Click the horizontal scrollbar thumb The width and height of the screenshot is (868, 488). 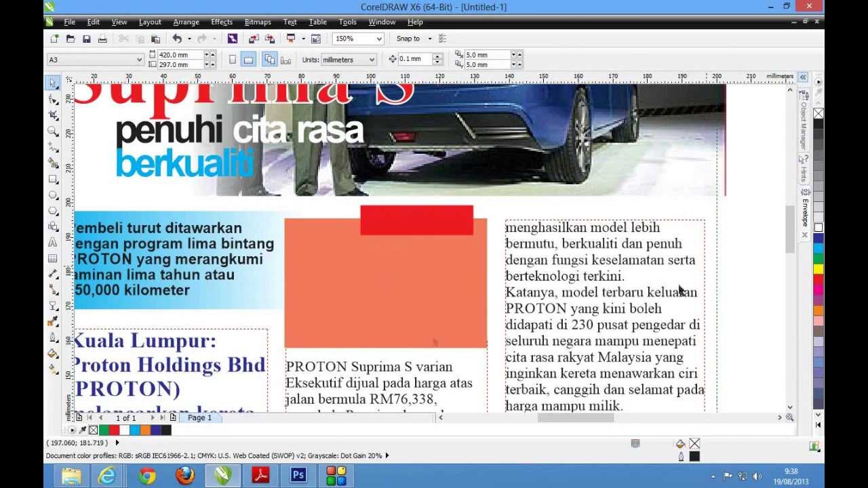click(x=576, y=418)
